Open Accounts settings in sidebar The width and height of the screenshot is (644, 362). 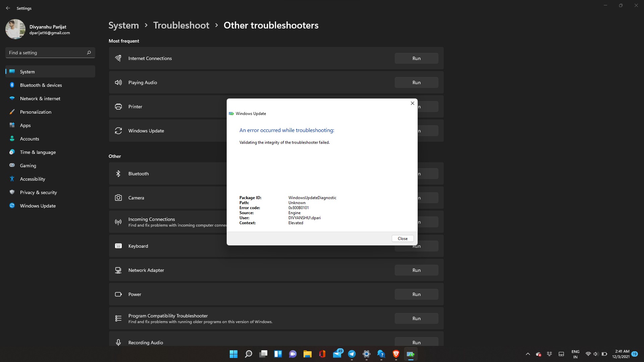coord(30,138)
